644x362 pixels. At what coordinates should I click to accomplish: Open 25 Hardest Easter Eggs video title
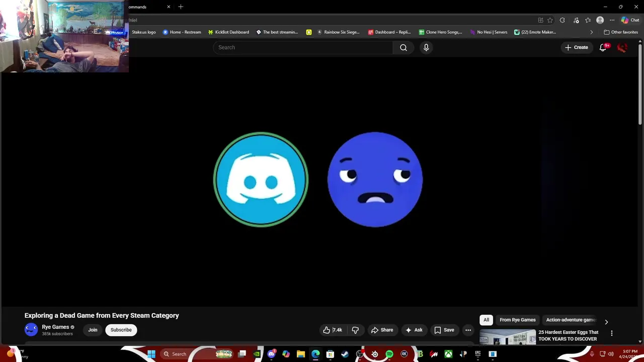(568, 335)
